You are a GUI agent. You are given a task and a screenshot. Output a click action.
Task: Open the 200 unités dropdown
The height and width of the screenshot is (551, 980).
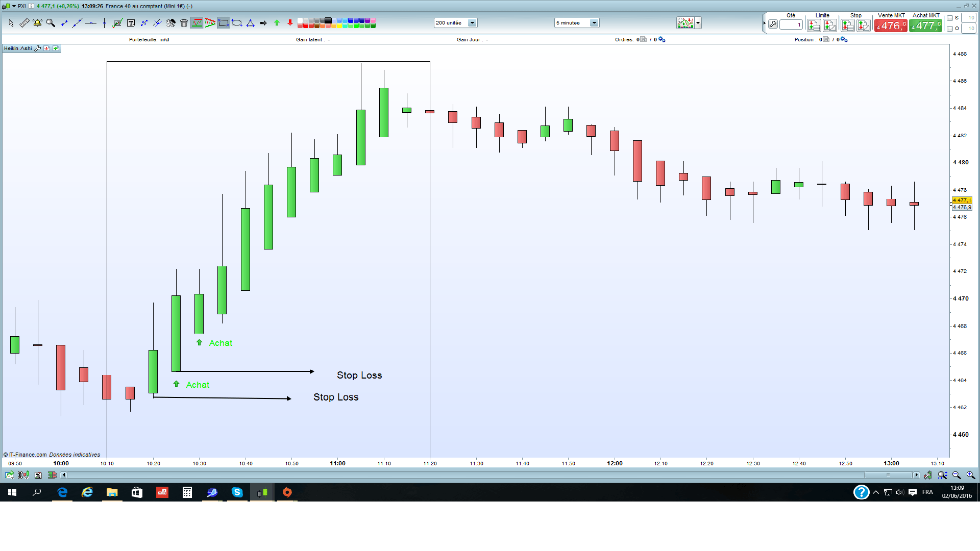point(472,23)
